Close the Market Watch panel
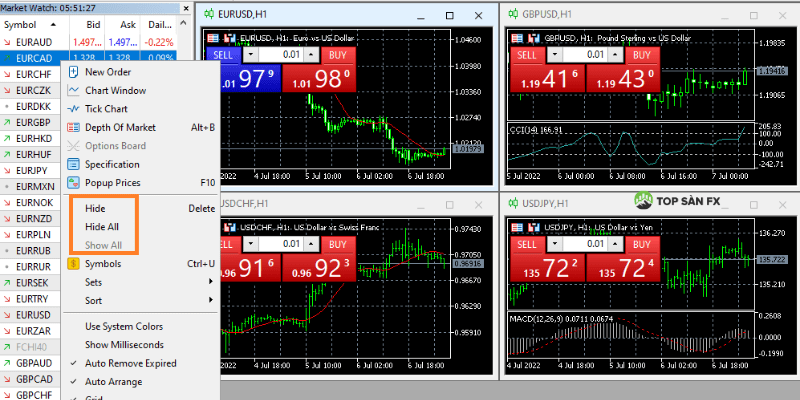The width and height of the screenshot is (800, 400). [186, 8]
